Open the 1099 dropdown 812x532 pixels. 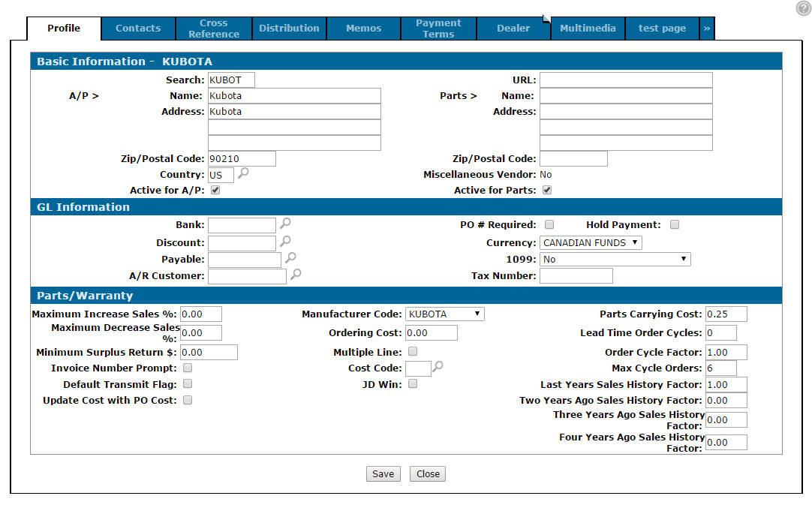(x=615, y=259)
